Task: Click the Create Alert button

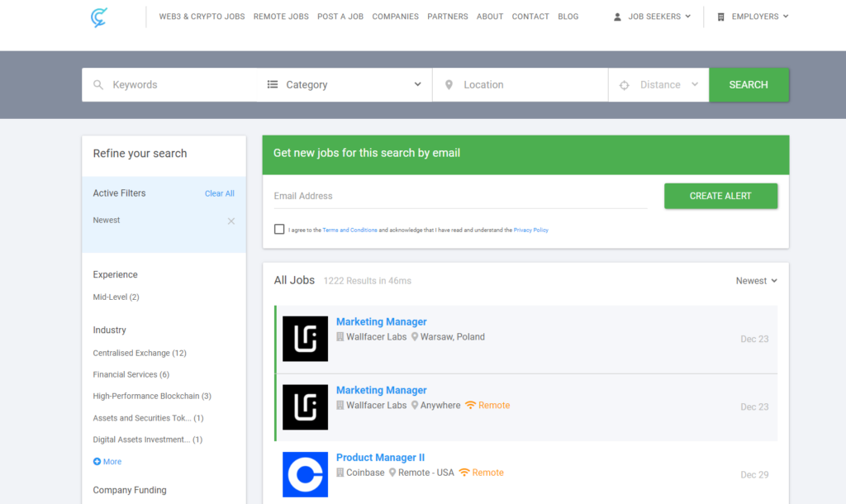Action: [720, 196]
